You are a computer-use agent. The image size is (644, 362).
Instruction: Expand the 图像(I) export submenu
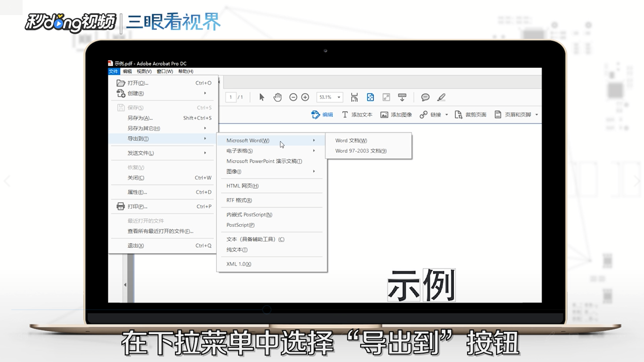[272, 172]
